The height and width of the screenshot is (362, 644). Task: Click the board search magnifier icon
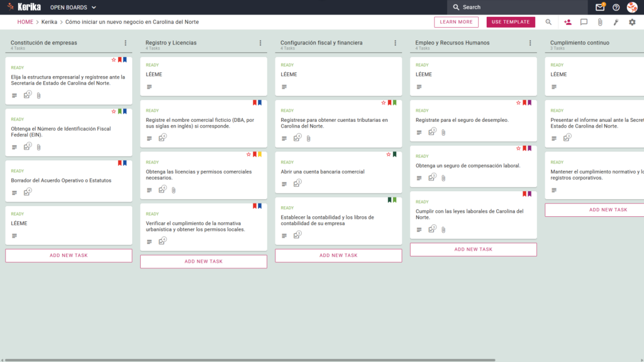pyautogui.click(x=548, y=22)
